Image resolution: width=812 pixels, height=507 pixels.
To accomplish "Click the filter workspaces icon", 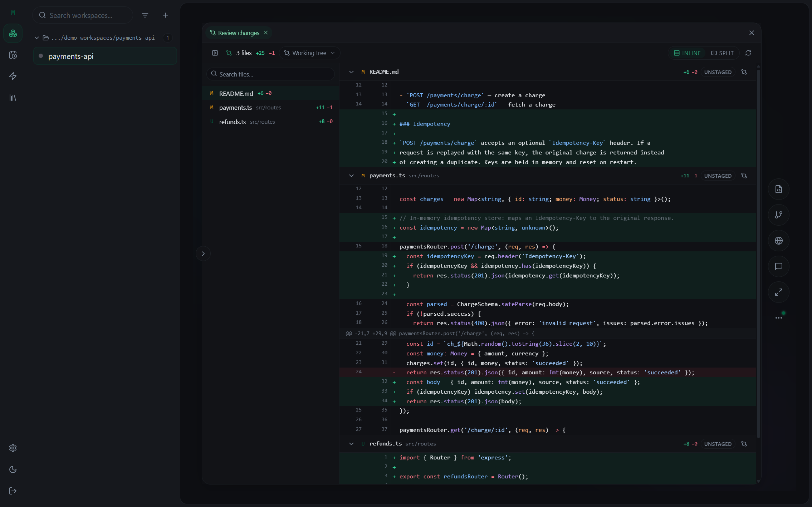I will click(x=145, y=15).
